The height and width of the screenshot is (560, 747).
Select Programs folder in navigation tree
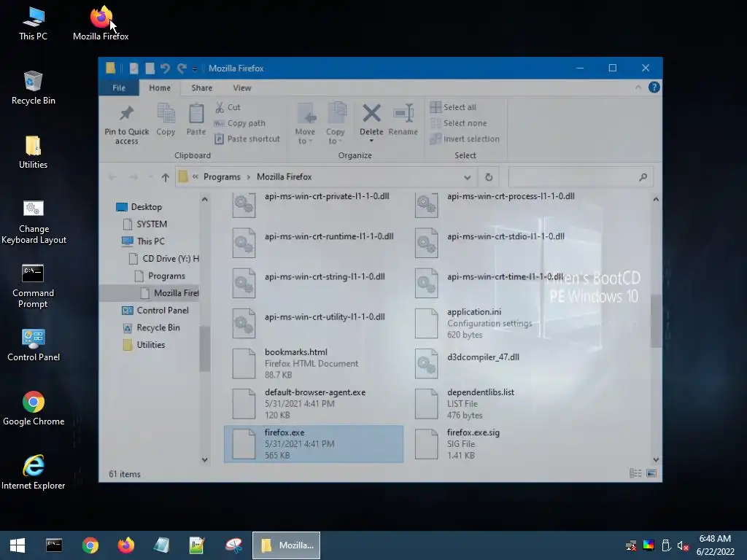click(160, 276)
